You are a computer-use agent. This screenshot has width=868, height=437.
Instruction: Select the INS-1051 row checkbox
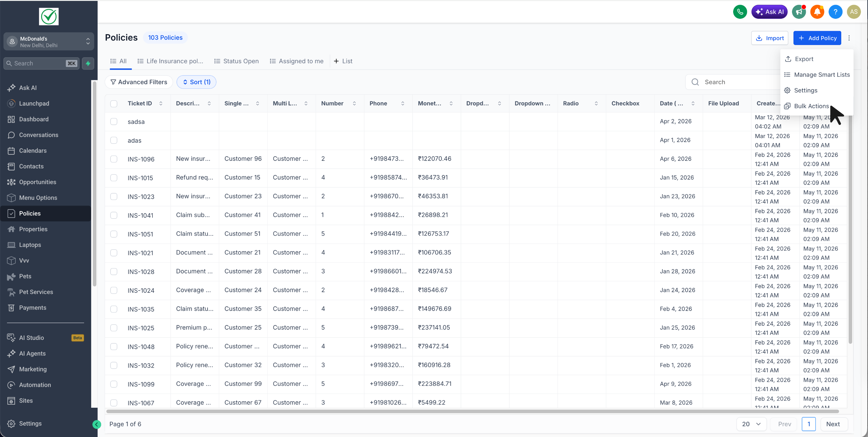coord(114,234)
